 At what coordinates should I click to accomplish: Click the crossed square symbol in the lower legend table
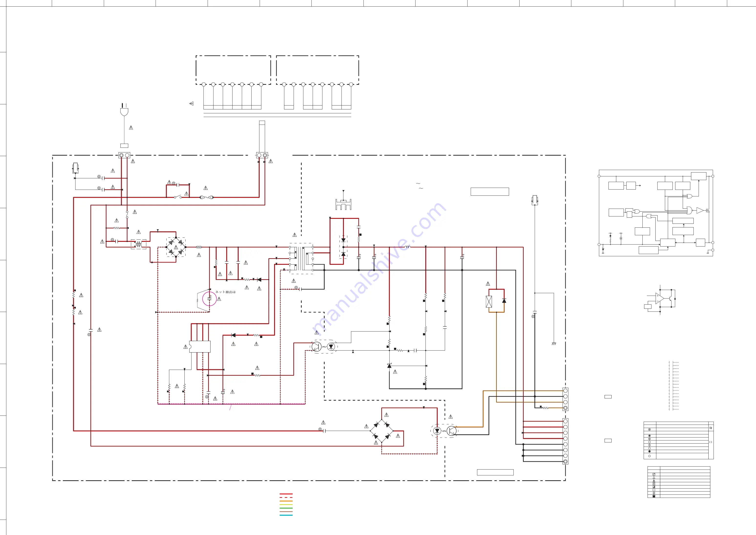(x=654, y=484)
